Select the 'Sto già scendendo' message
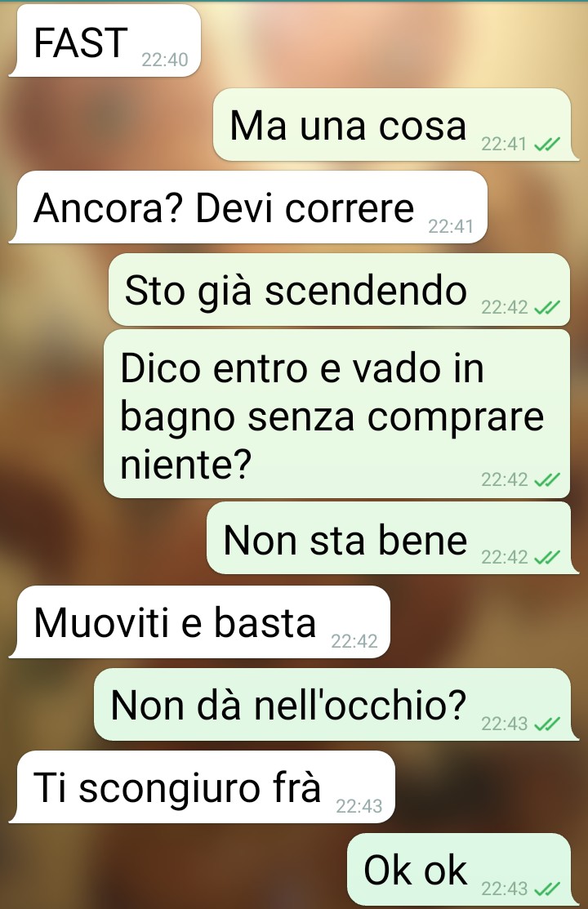The height and width of the screenshot is (909, 588). coord(339,289)
